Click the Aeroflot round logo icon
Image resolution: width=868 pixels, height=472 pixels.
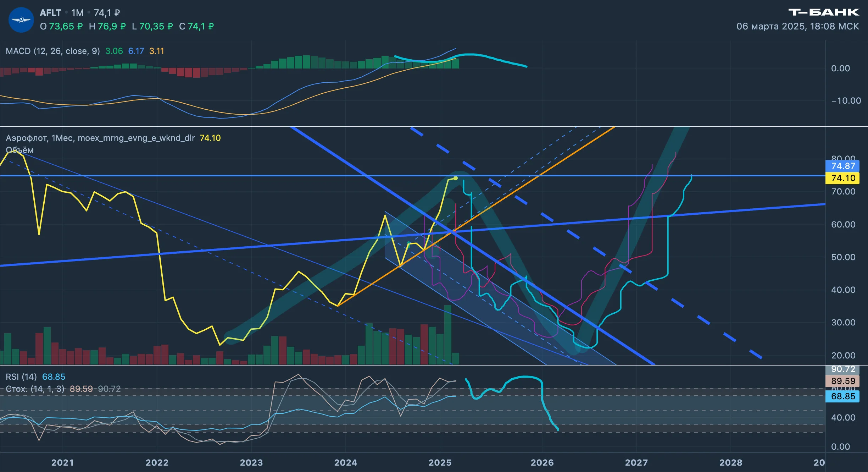pyautogui.click(x=21, y=20)
